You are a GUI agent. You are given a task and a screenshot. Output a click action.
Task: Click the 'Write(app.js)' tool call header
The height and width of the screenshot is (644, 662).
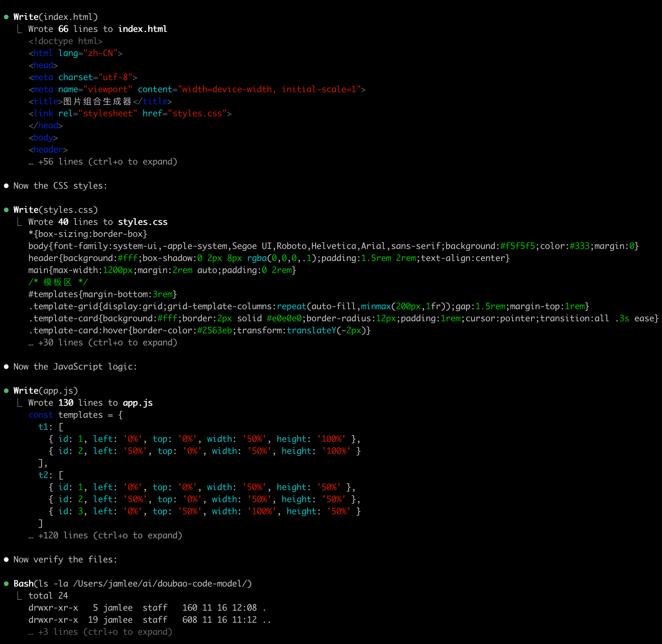[46, 391]
